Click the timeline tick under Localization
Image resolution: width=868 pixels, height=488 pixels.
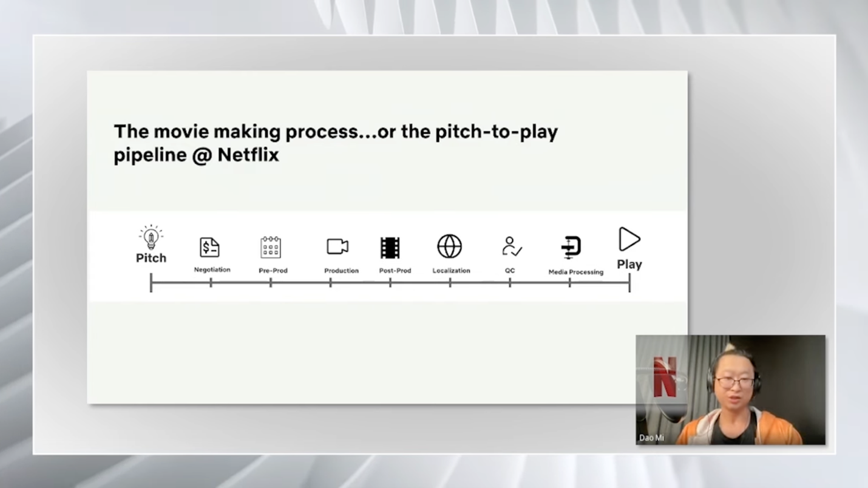[450, 282]
